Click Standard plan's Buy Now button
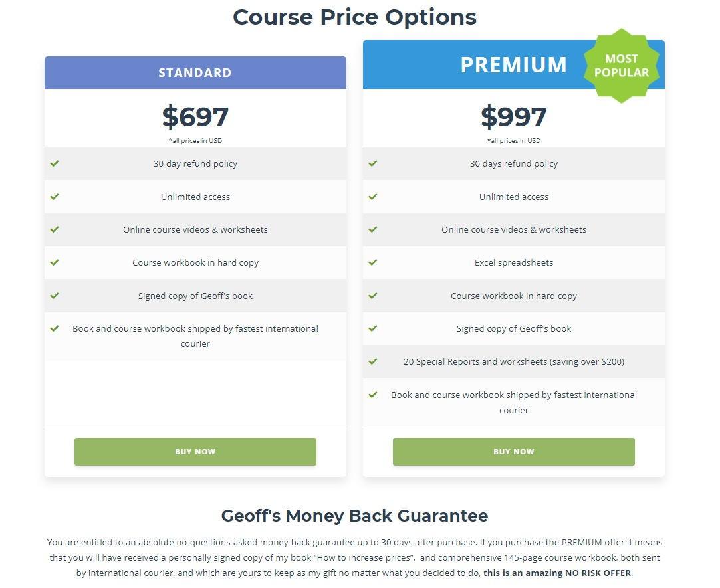 coord(195,452)
